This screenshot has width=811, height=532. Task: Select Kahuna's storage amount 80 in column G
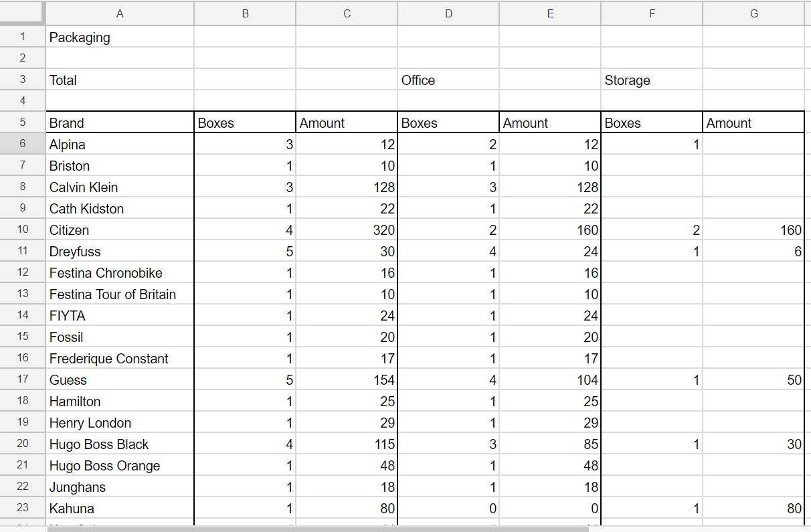(x=753, y=509)
